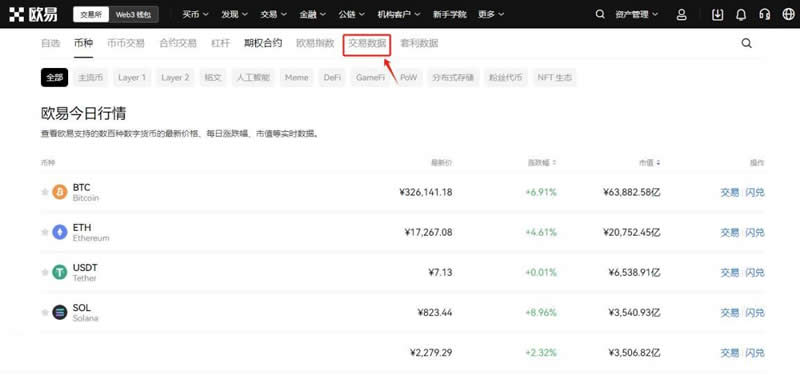This screenshot has height=375, width=800.
Task: Click the ETH change value +4.61%
Action: click(x=541, y=233)
